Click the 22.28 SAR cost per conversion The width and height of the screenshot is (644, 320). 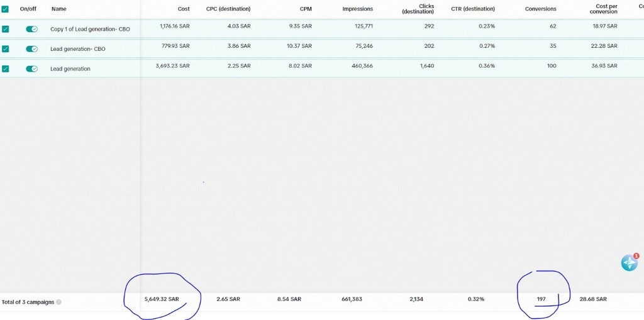604,46
